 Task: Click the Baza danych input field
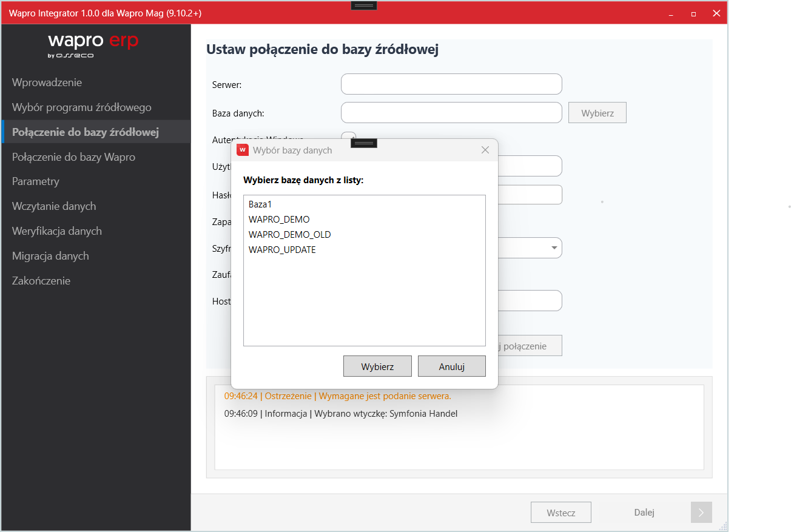tap(451, 113)
